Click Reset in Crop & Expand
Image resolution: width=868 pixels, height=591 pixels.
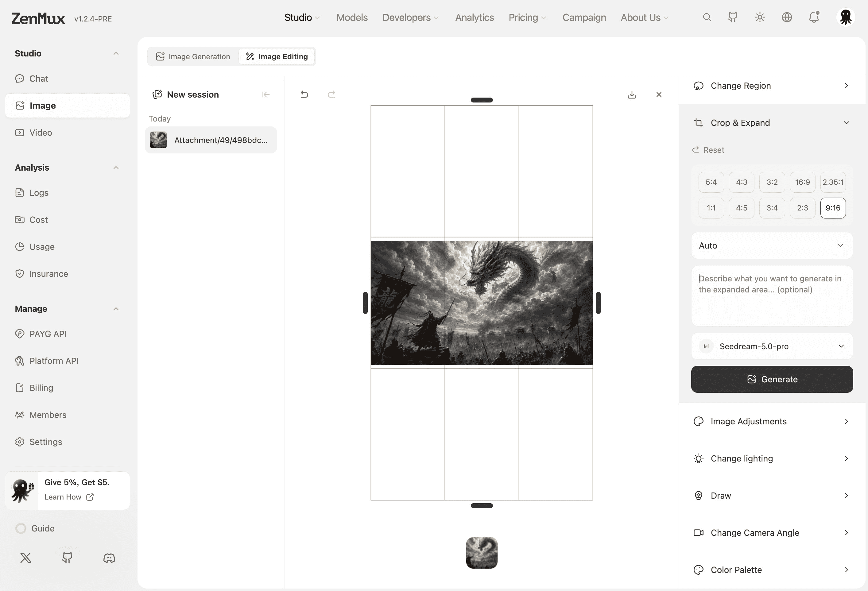[x=708, y=150]
